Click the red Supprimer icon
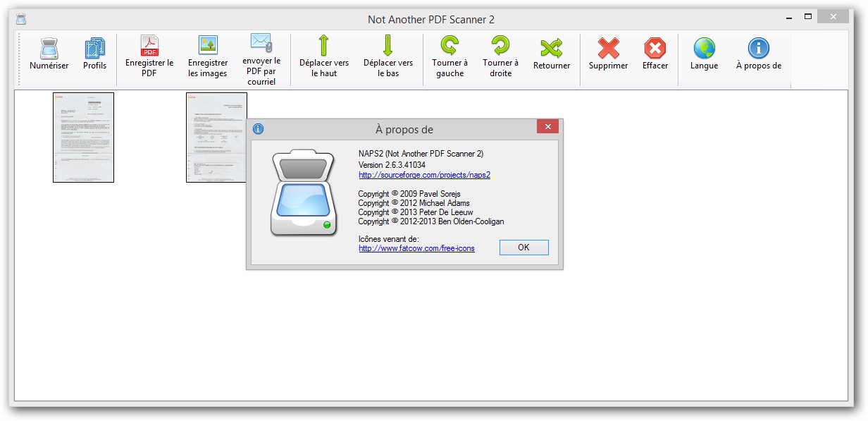868x421 pixels. [608, 49]
